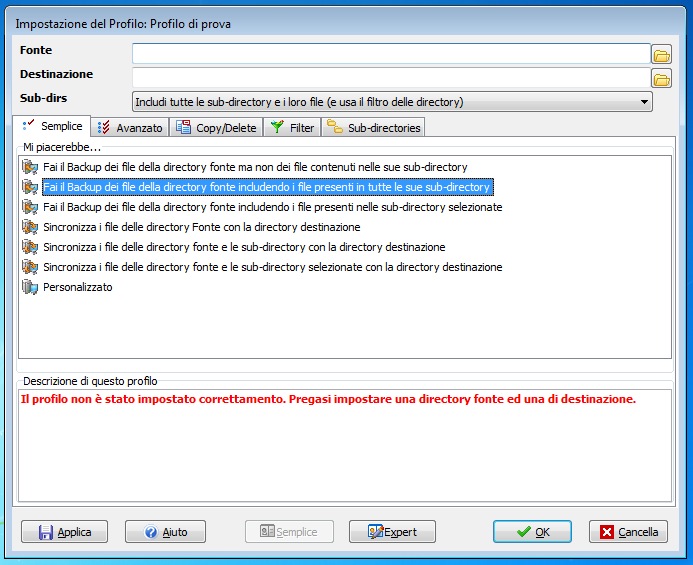Viewport: 693px width, 565px height.
Task: Cancel with the Cancella button
Action: [628, 532]
